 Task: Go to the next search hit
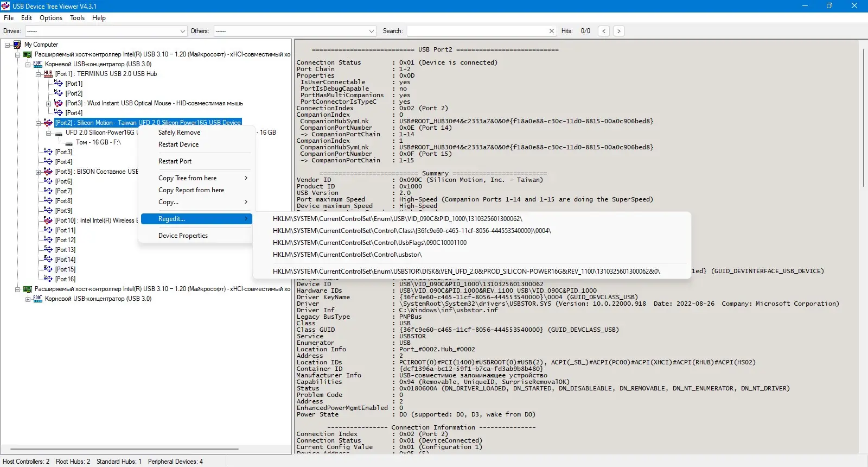point(618,31)
